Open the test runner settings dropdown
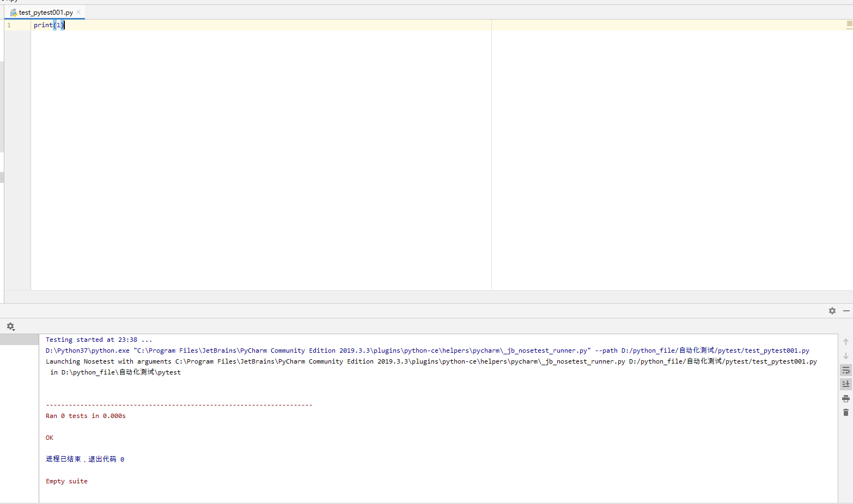 click(x=10, y=327)
